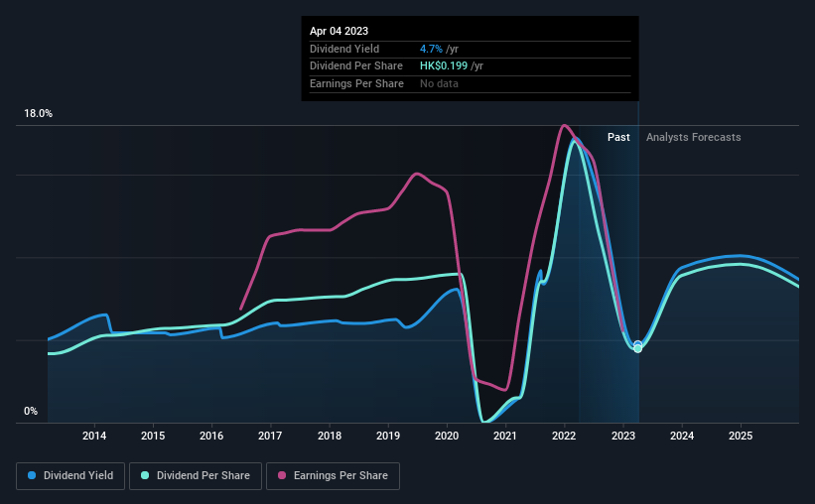
Task: Click the teal Dividend Per Share legend dot
Action: 145,475
